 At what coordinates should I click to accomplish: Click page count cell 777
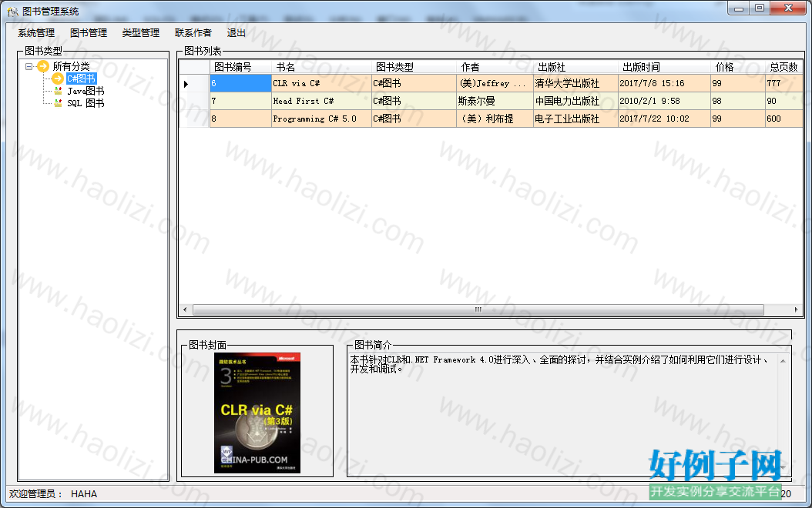[784, 83]
